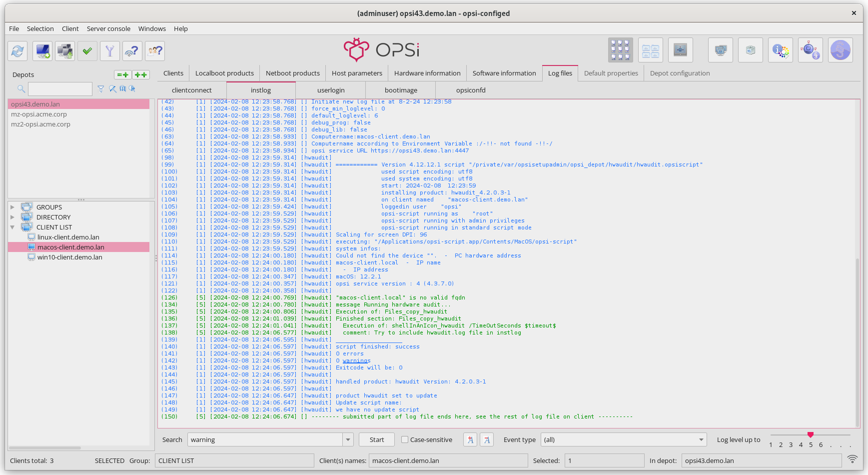
Task: Open the bootimage log tab
Action: pyautogui.click(x=401, y=90)
